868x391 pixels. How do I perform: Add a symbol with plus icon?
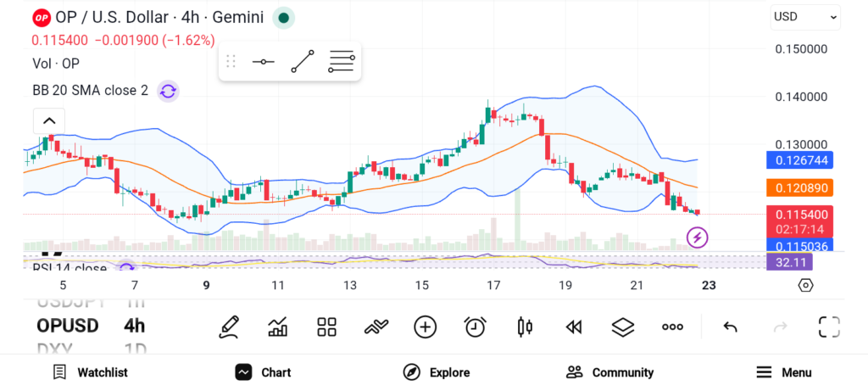coord(425,327)
